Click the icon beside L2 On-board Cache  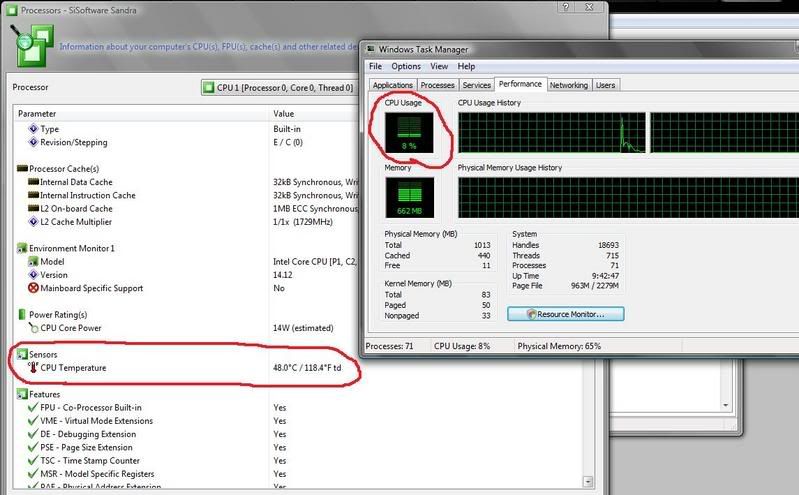pyautogui.click(x=33, y=208)
